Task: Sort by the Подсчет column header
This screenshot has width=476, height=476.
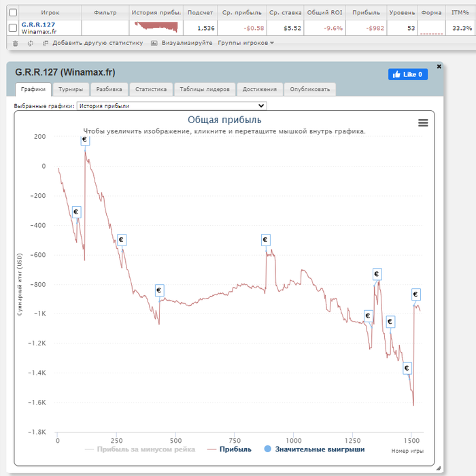Action: [x=200, y=13]
